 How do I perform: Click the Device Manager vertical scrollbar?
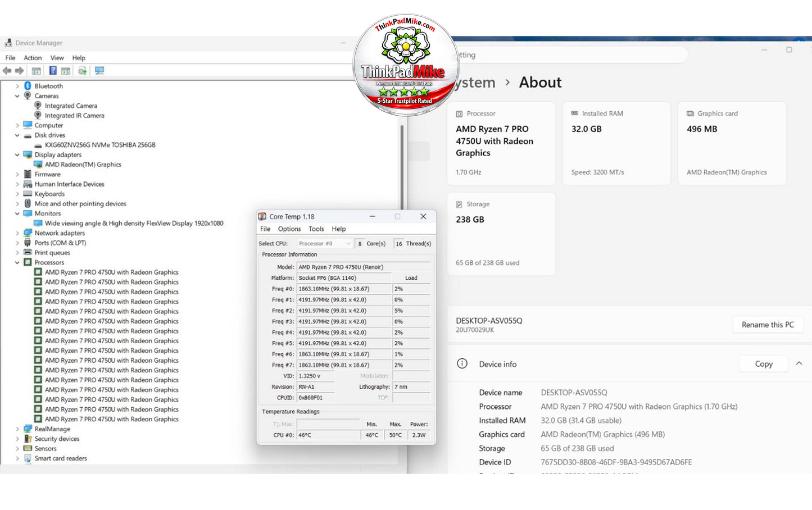[402, 169]
